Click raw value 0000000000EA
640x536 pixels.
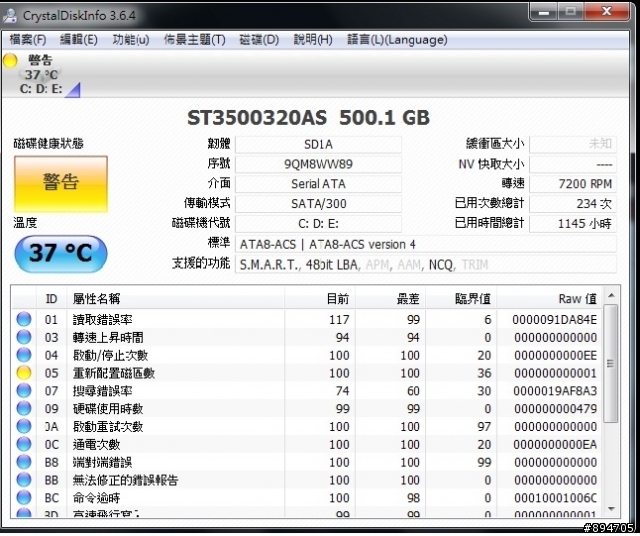point(555,445)
